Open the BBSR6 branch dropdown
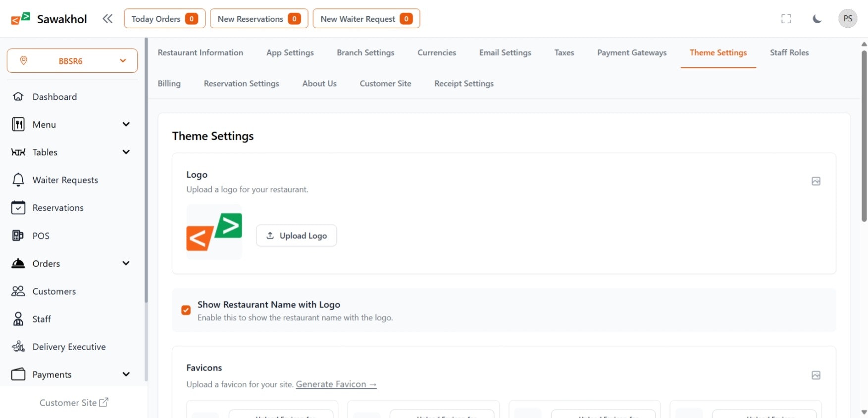 click(x=72, y=60)
